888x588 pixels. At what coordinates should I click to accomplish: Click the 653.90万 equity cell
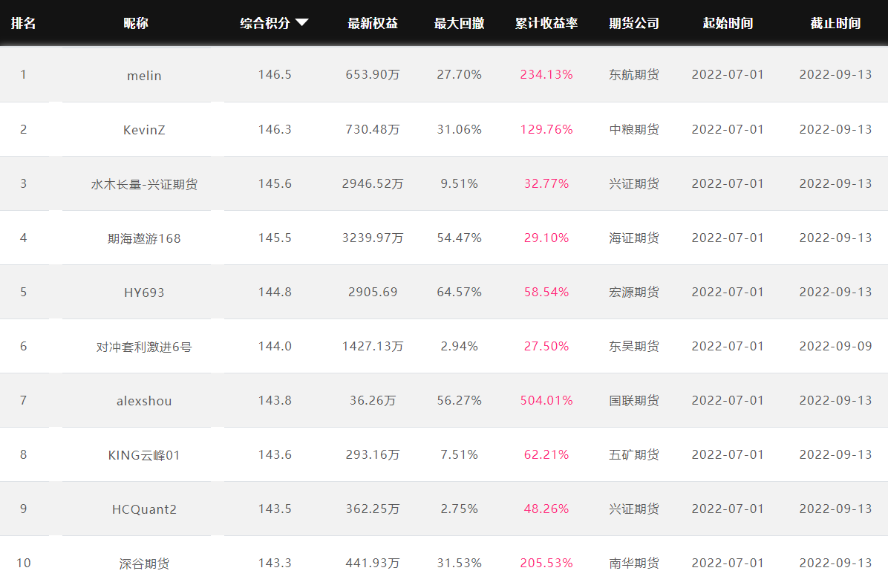pos(373,74)
